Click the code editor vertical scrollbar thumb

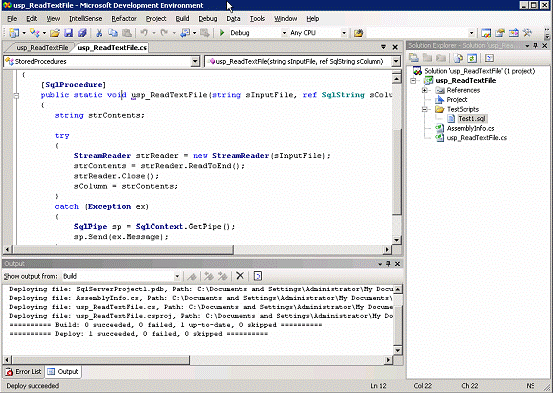(396, 171)
